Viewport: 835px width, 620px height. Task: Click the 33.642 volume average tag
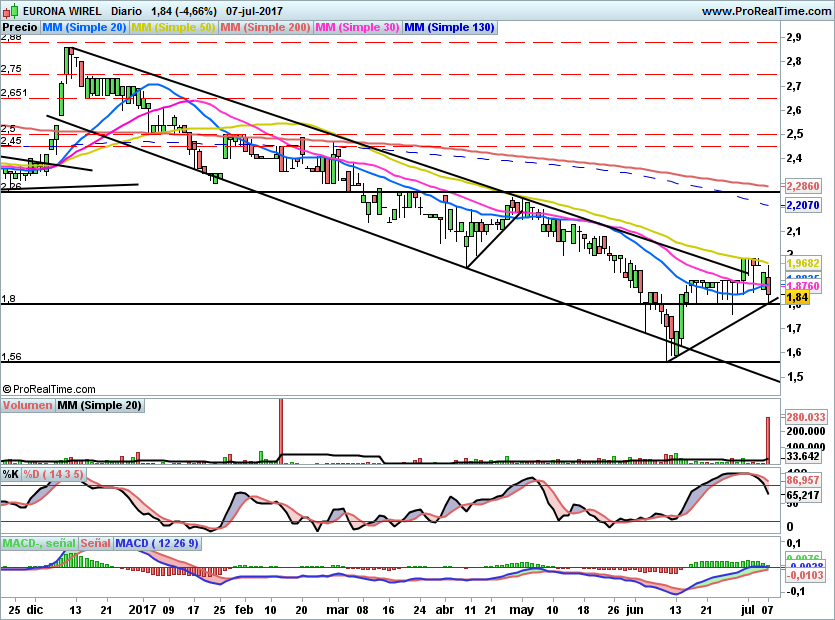(803, 456)
